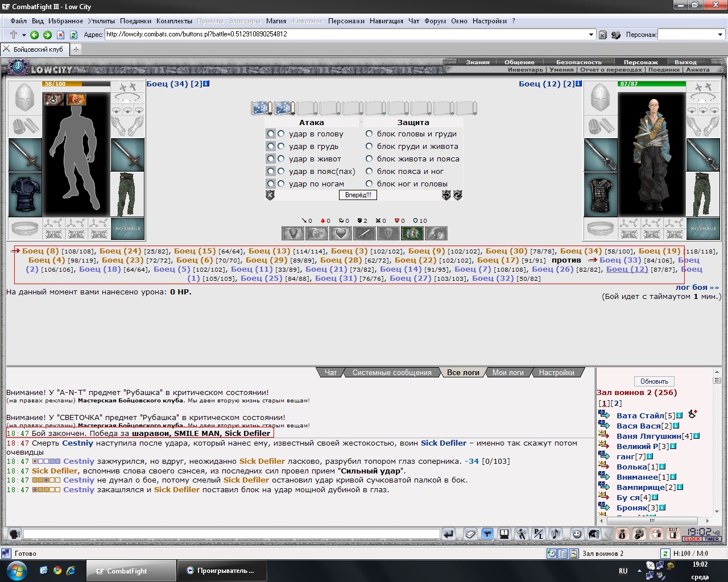This screenshot has width=728, height=582.
Task: Switch to the Мои логи tab
Action: point(508,373)
